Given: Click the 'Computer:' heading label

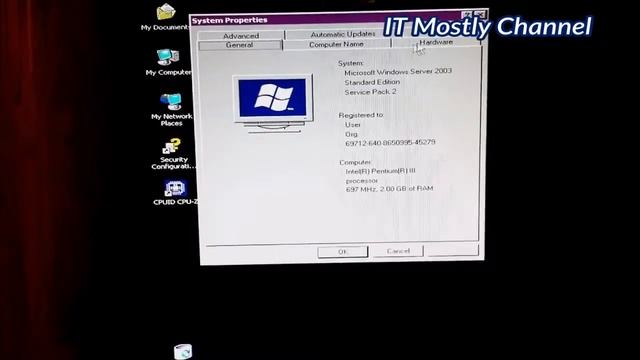Looking at the screenshot, I should [355, 162].
